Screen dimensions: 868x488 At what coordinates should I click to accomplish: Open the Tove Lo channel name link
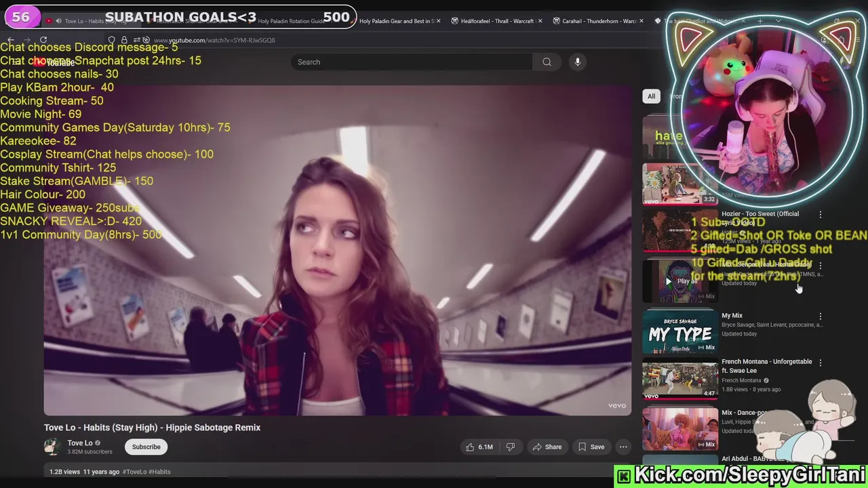(80, 443)
